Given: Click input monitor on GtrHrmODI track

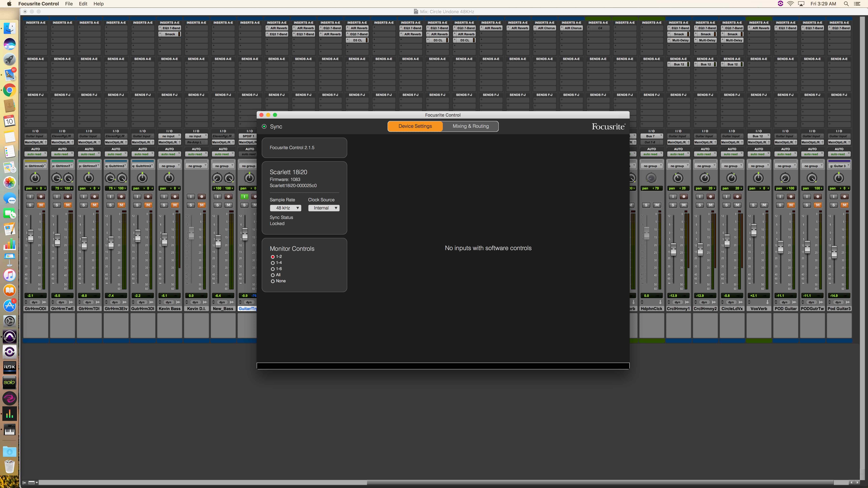Looking at the screenshot, I should tap(30, 196).
